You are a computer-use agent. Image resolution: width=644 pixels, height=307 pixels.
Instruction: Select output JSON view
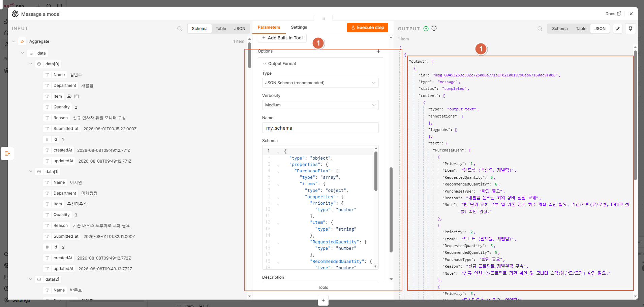pos(600,29)
